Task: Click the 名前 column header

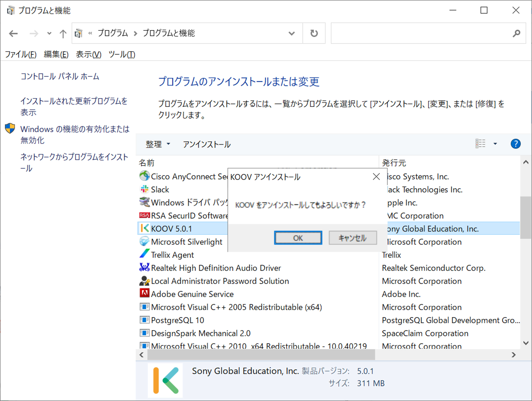Action: click(257, 163)
